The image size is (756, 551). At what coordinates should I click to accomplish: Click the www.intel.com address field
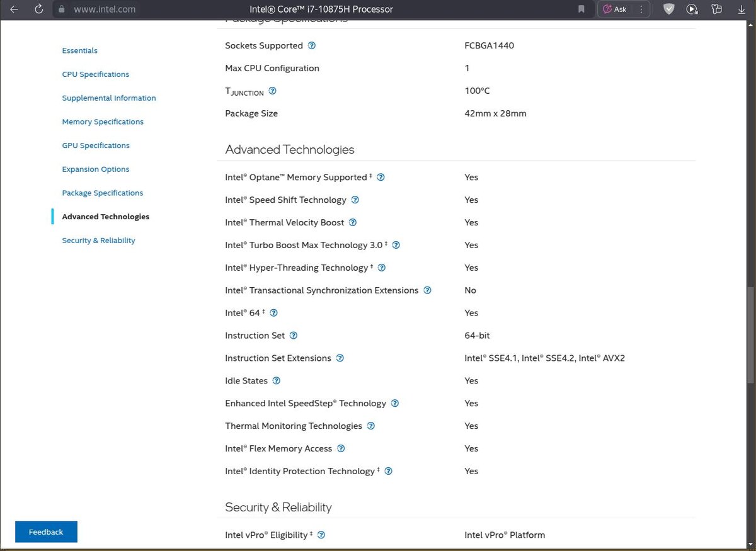[x=104, y=9]
